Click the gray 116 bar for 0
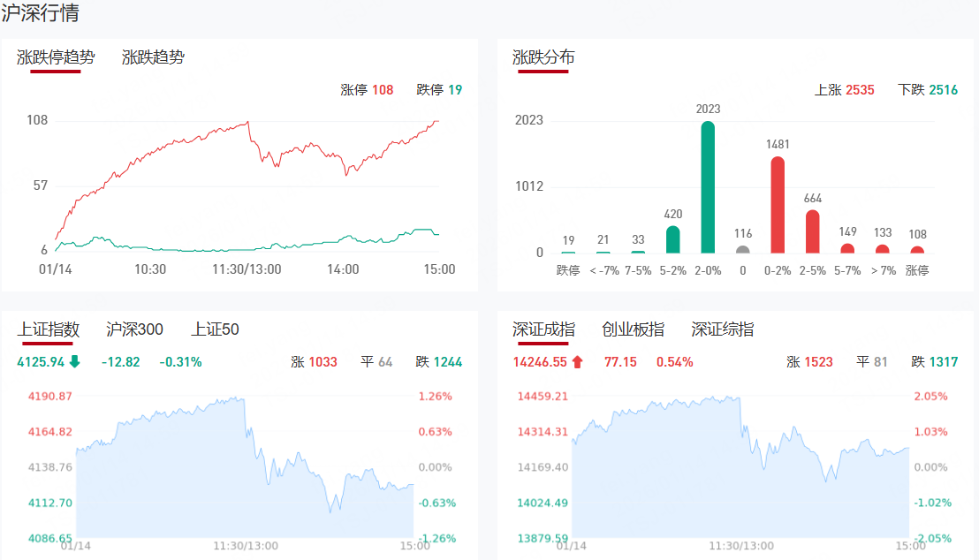This screenshot has width=979, height=560. (742, 249)
